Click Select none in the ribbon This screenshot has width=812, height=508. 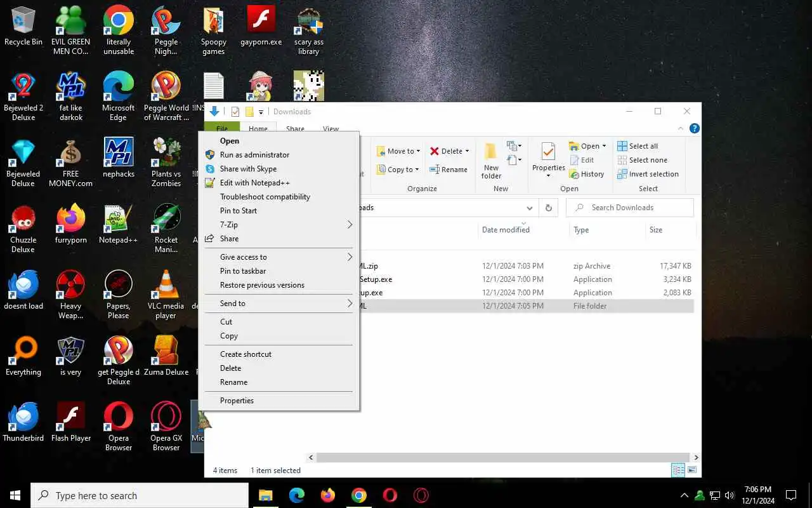coord(642,160)
